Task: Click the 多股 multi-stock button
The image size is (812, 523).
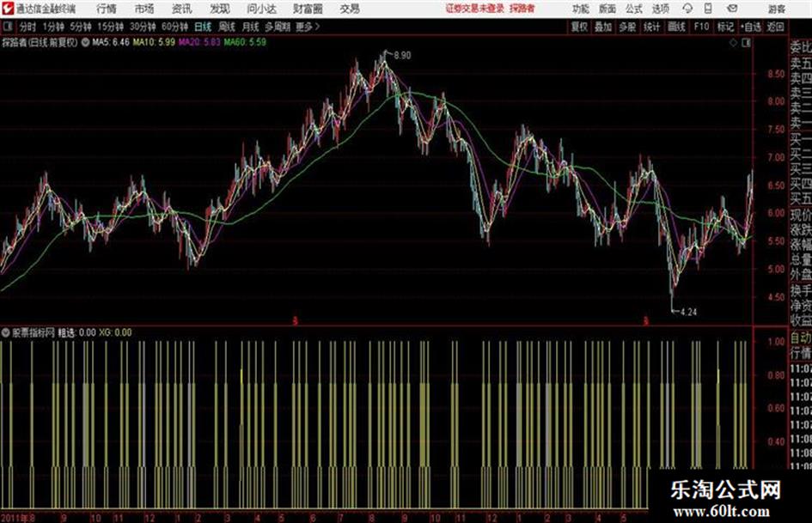Action: 627,27
